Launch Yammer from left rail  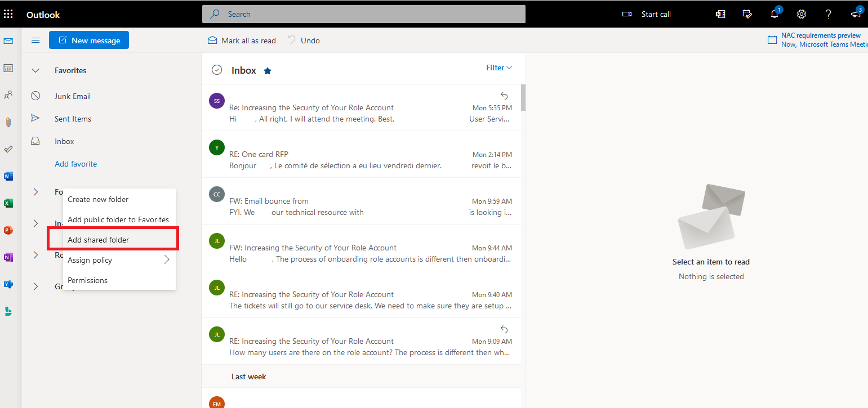(8, 284)
